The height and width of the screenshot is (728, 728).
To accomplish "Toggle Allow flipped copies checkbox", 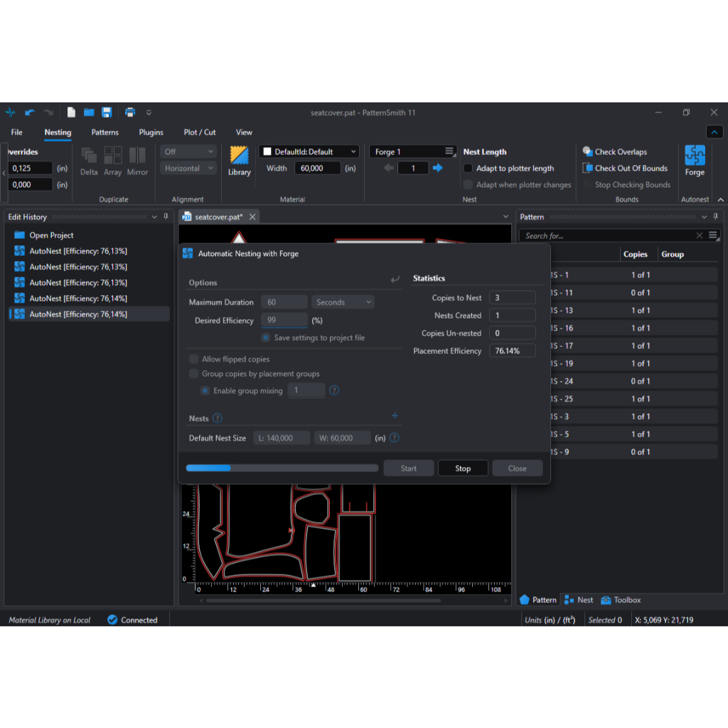I will point(194,359).
